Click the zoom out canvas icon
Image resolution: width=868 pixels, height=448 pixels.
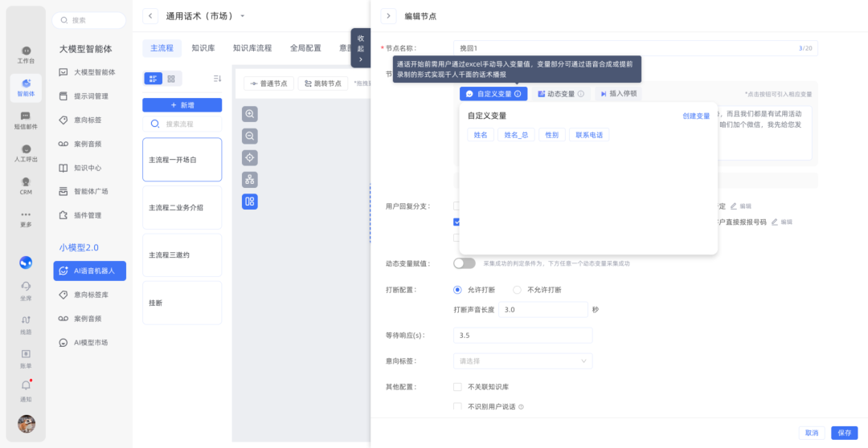250,136
